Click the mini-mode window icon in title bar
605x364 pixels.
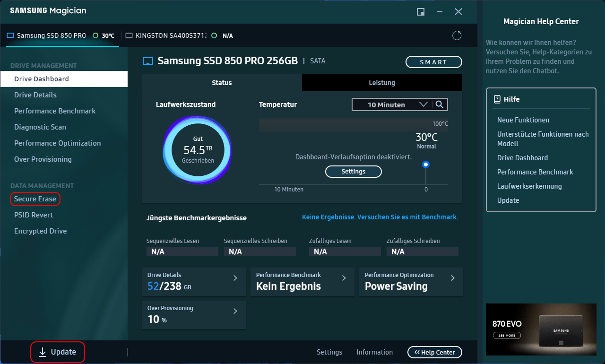(421, 12)
